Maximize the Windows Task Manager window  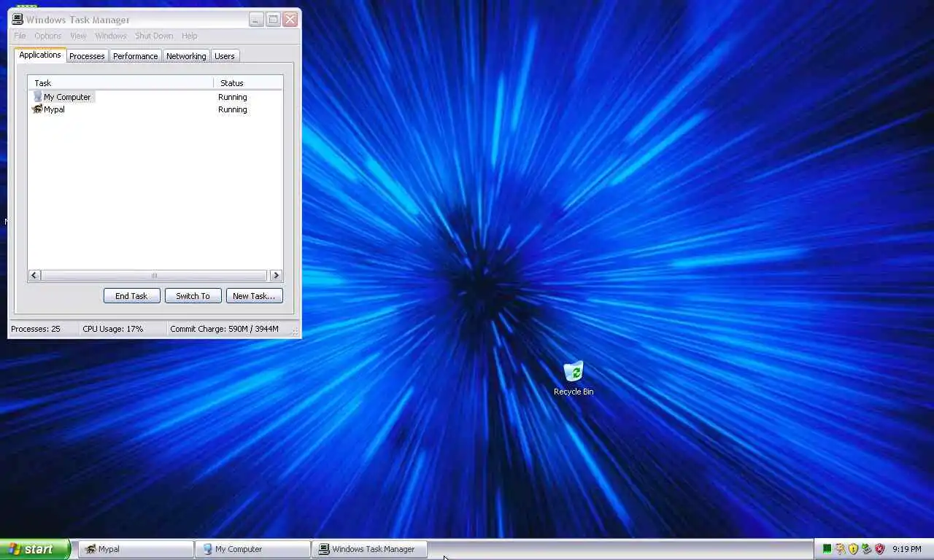click(x=273, y=20)
